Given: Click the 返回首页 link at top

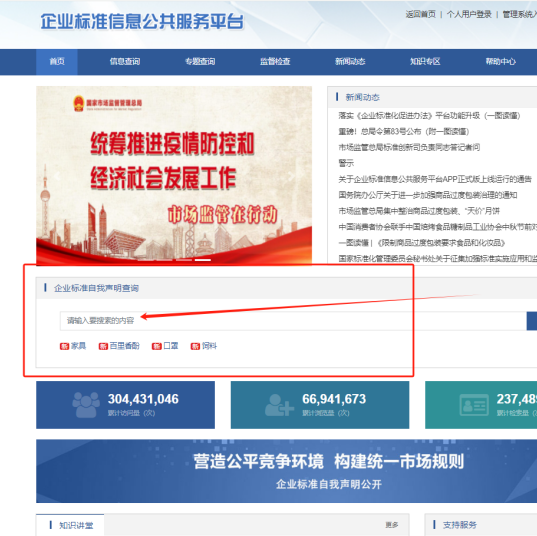Looking at the screenshot, I should click(x=421, y=14).
